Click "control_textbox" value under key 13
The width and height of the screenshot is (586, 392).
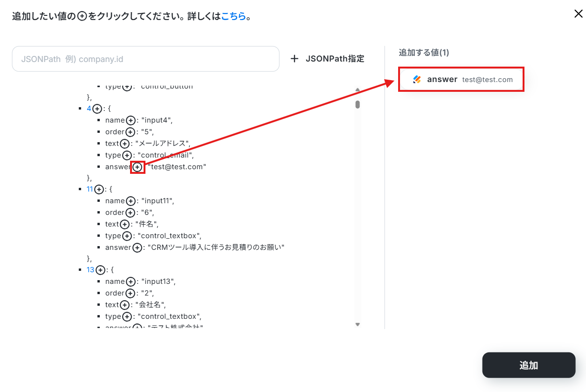point(169,316)
